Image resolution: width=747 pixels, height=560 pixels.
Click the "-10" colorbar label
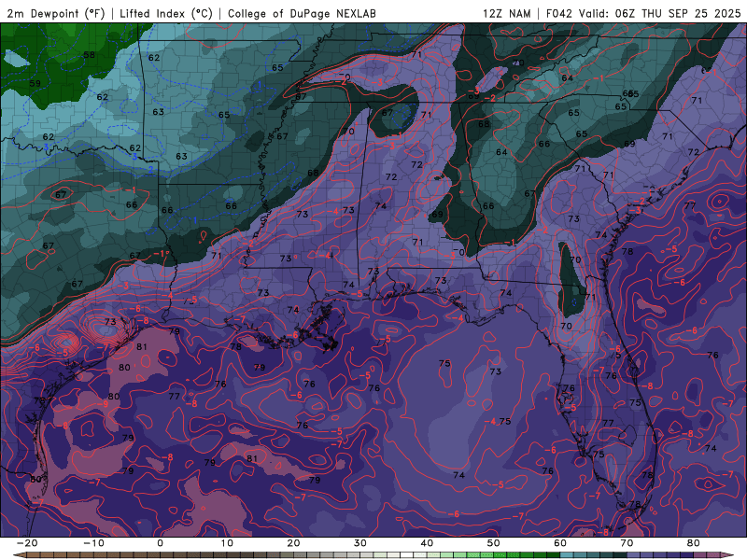point(93,543)
